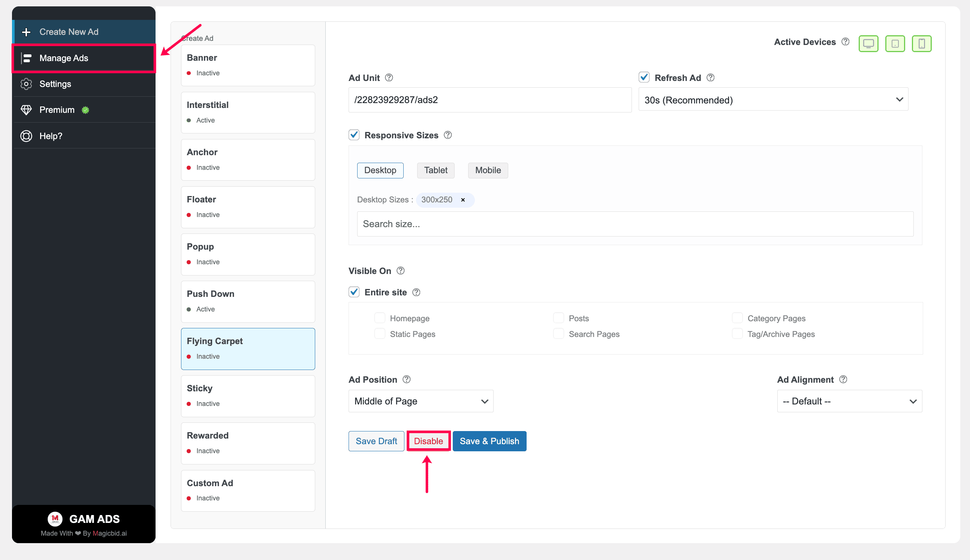Select the Interstitial ad type card
This screenshot has width=970, height=560.
[248, 113]
